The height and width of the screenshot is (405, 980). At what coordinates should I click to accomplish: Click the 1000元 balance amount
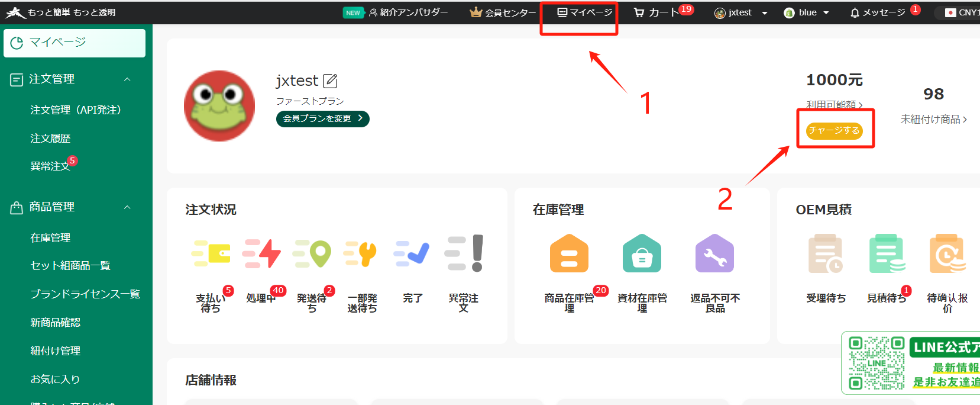(x=835, y=80)
